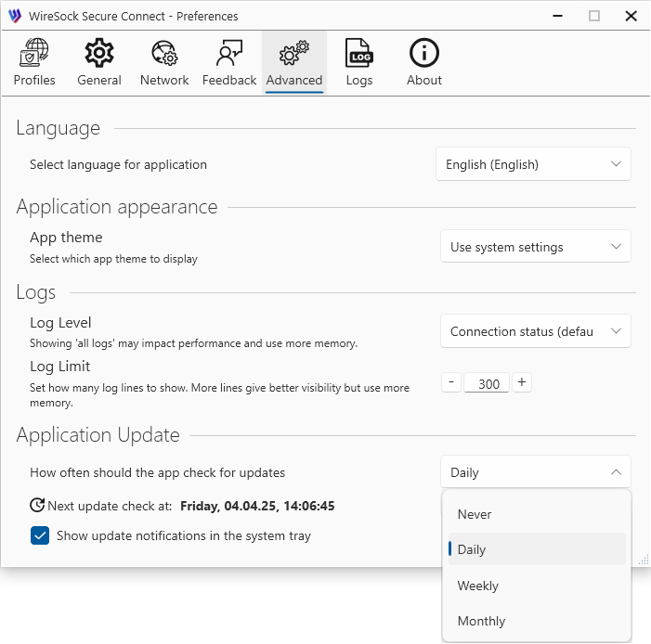Open the Feedback person icon

(229, 53)
